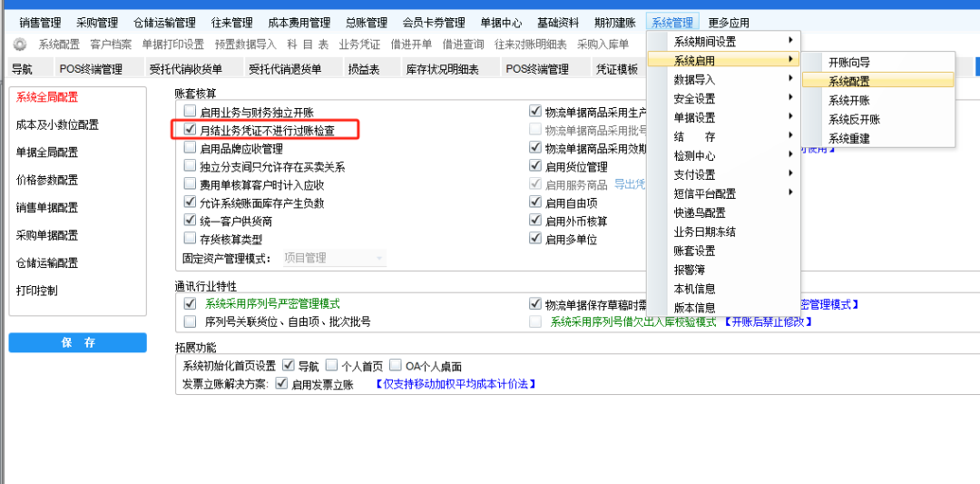The height and width of the screenshot is (484, 980).
Task: Choose 系统重建 from the submenu
Action: (849, 139)
